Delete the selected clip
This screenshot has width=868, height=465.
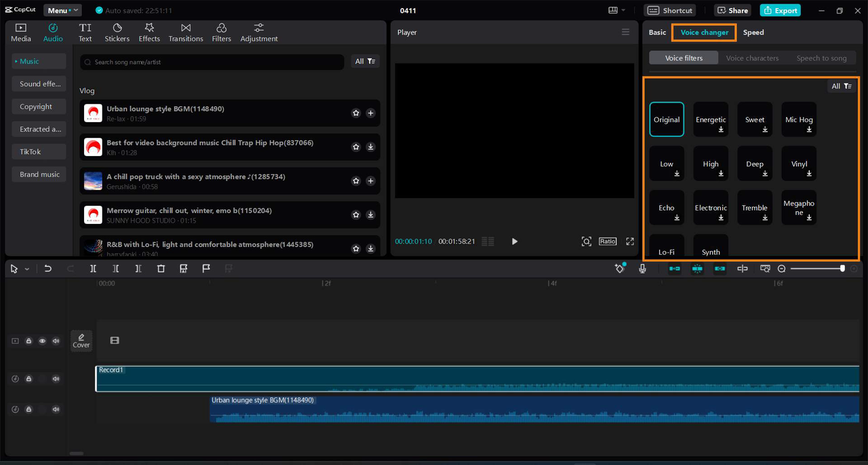tap(161, 269)
